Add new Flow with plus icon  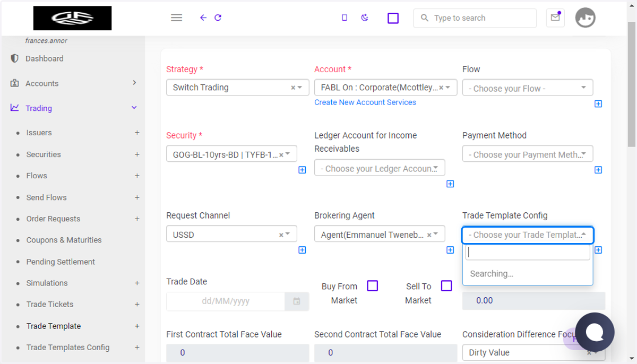click(598, 104)
